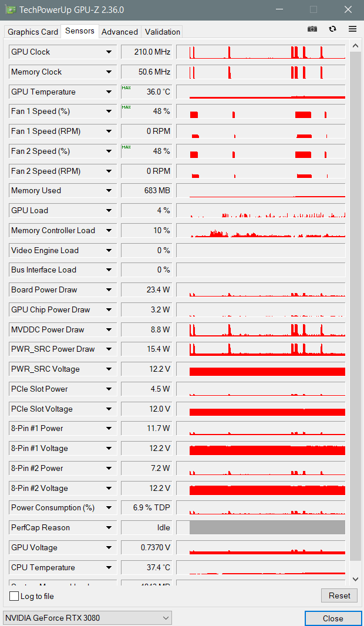Click the CPU Temperature value 37.4 °C
Viewport: 364px width, 626px height.
pyautogui.click(x=146, y=568)
